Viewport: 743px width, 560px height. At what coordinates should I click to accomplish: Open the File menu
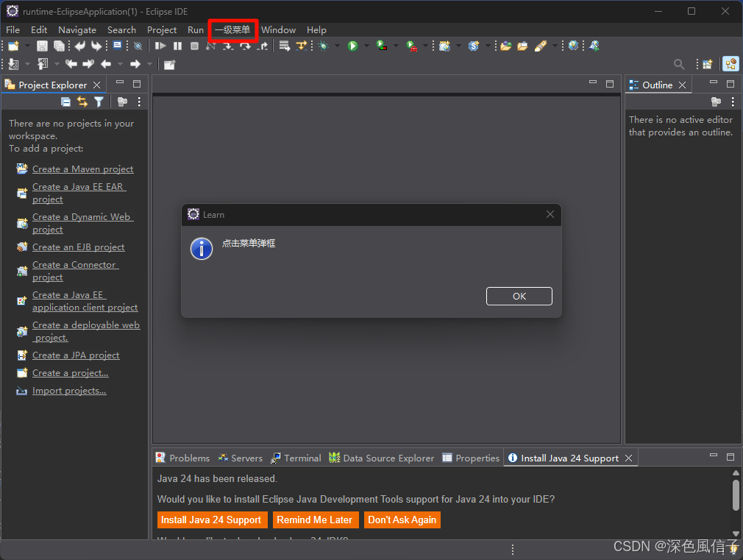[13, 30]
